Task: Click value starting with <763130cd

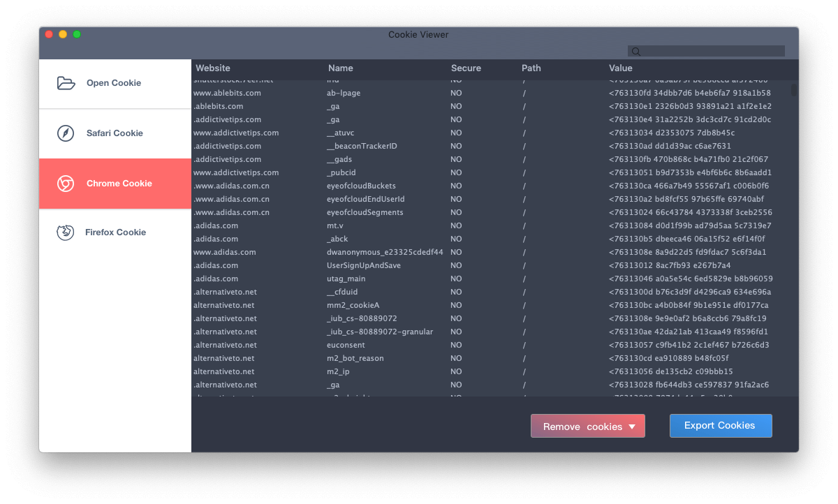Action: [670, 358]
